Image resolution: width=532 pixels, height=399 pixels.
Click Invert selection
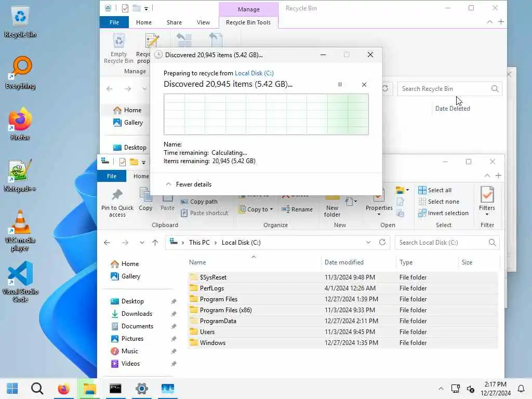click(x=444, y=213)
